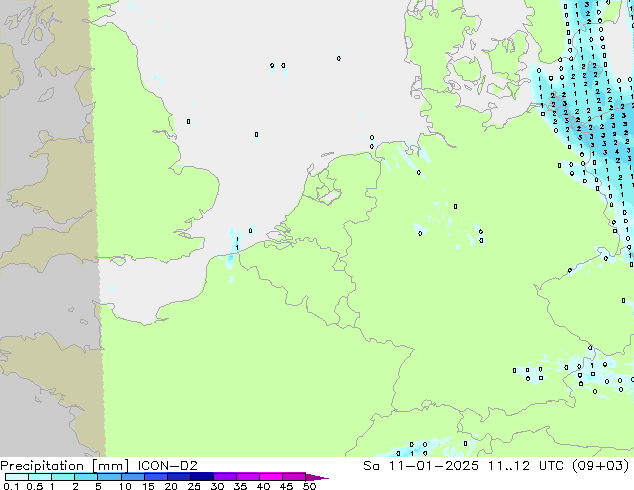Click the 'Precipitation' title text
The width and height of the screenshot is (634, 490).
click(x=42, y=466)
